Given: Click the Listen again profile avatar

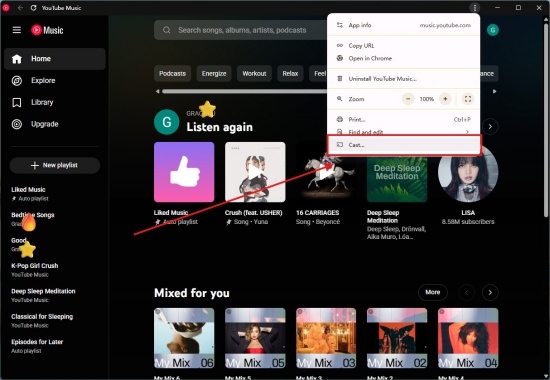Looking at the screenshot, I should (x=167, y=122).
